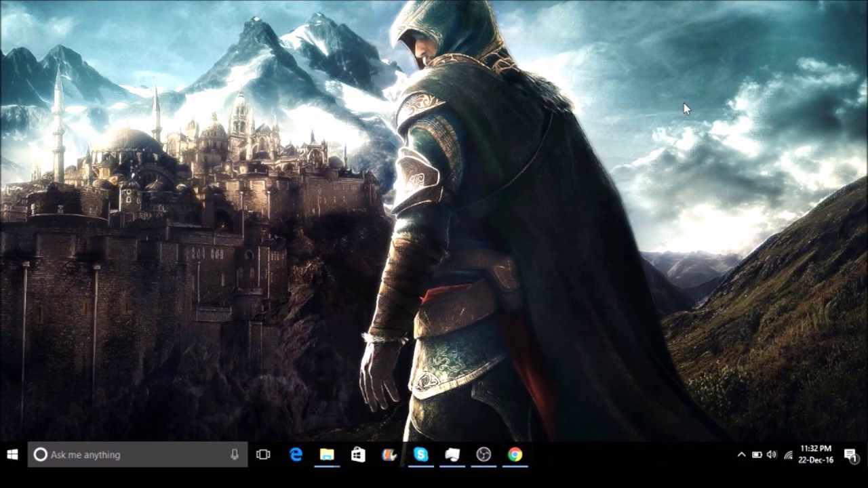Open the white app icon beside Skype
868x488 pixels.
point(452,455)
